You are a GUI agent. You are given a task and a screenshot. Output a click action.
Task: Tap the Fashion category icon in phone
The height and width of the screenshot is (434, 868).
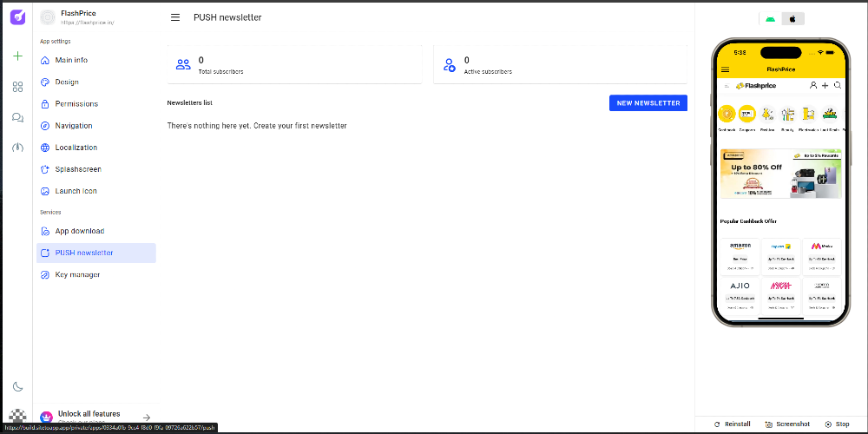767,114
